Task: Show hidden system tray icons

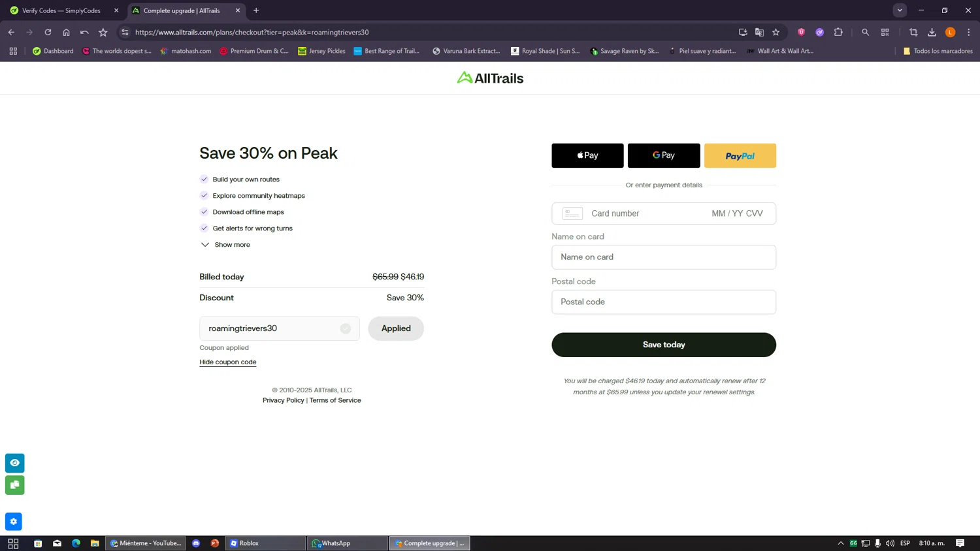Action: pyautogui.click(x=841, y=543)
